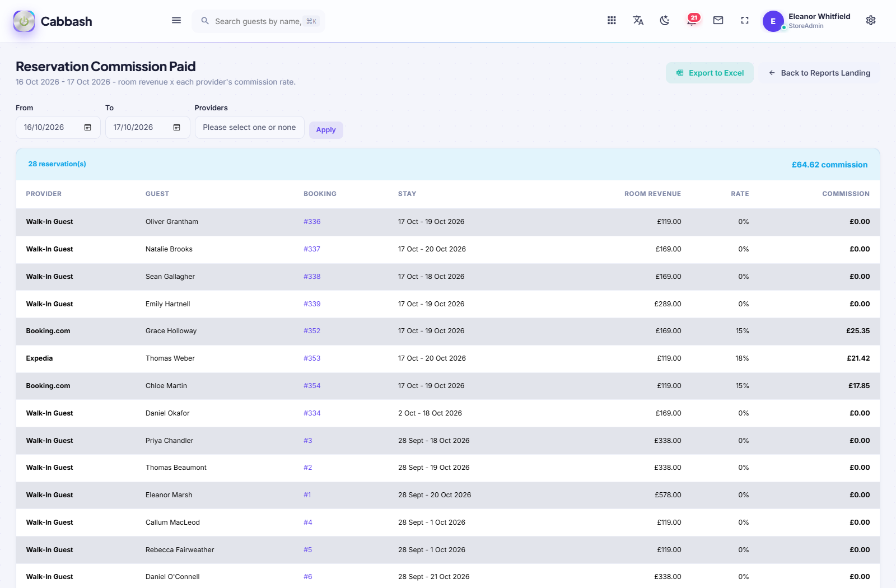Screen dimensions: 896x588
Task: Open booking #339 for Emily Hartnell
Action: [312, 304]
